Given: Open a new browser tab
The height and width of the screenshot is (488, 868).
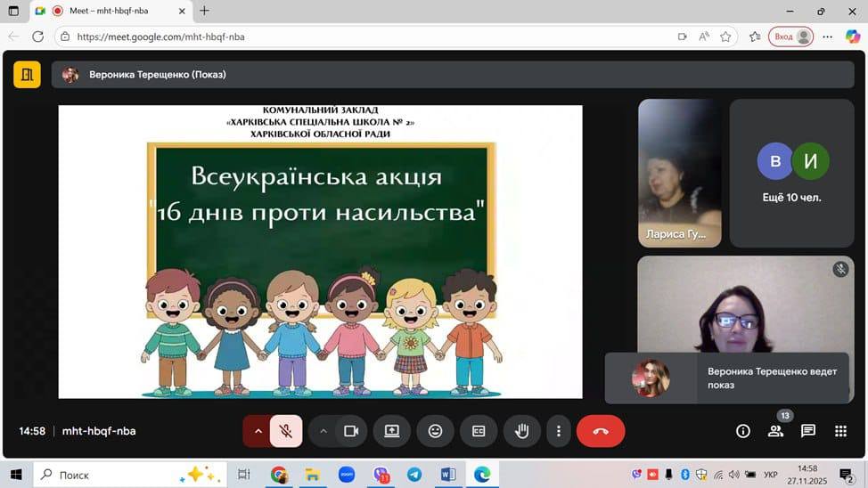Looking at the screenshot, I should pyautogui.click(x=204, y=11).
